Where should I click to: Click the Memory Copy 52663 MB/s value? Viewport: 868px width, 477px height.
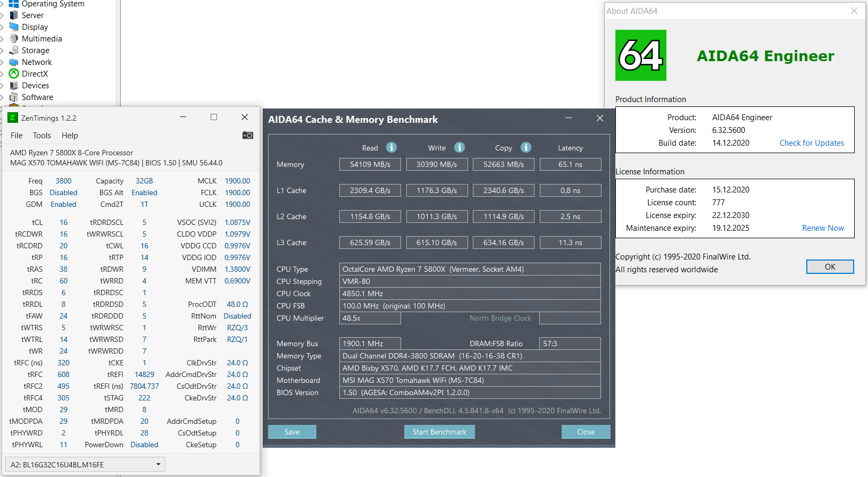point(504,164)
